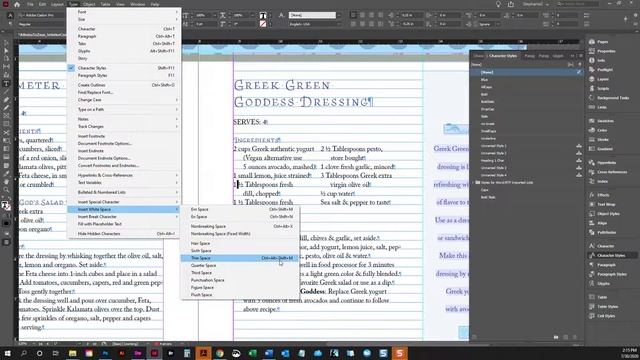Apply the Heading 1 Char character style
The width and height of the screenshot is (640, 360).
coord(527,160)
